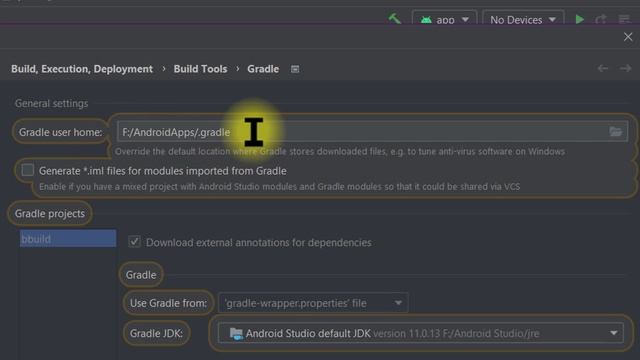Image resolution: width=640 pixels, height=360 pixels.
Task: Open the Gradle JDK dropdown
Action: 420,333
